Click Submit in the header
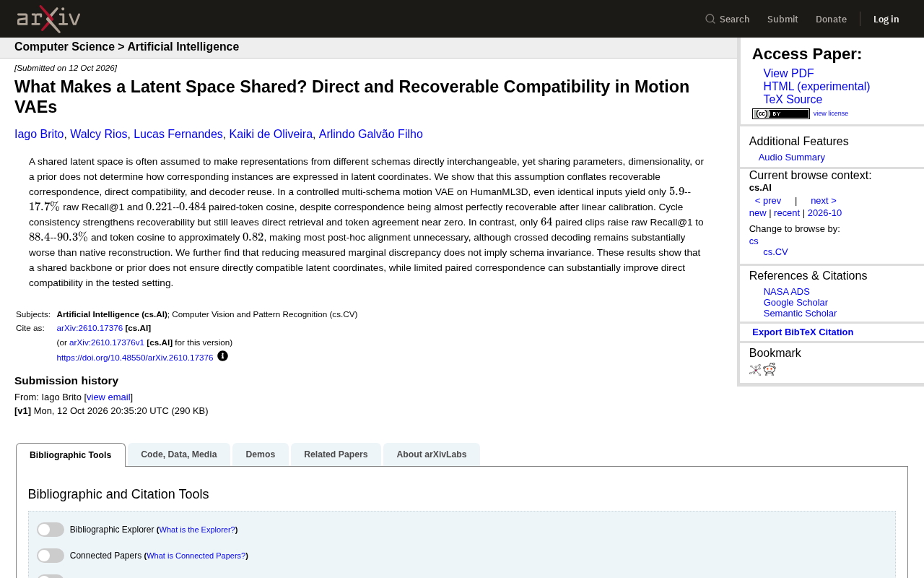Viewport: 924px width, 578px height. pyautogui.click(x=783, y=19)
